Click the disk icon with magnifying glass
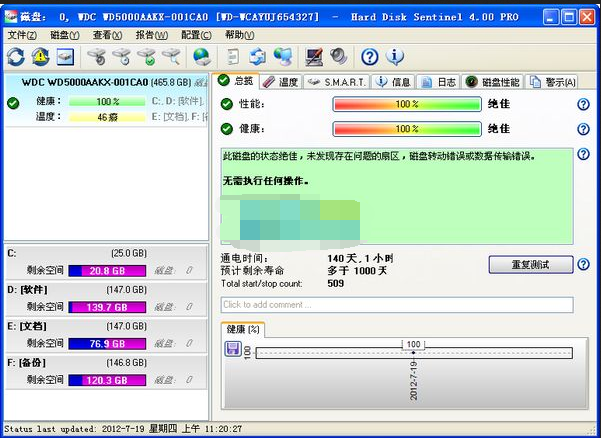The height and width of the screenshot is (438, 601). [171, 57]
